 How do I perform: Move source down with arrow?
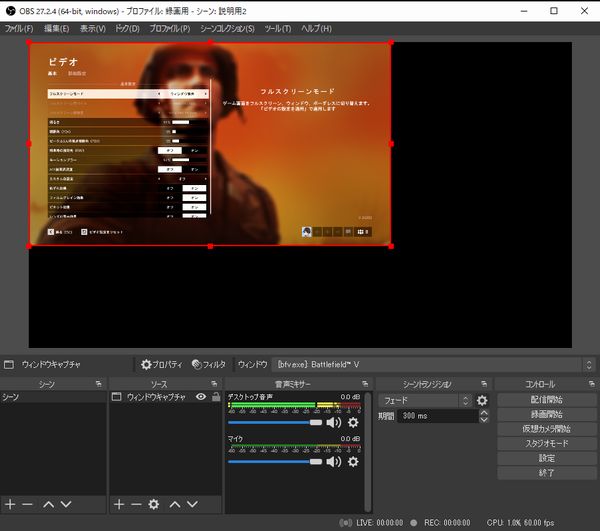coord(192,504)
